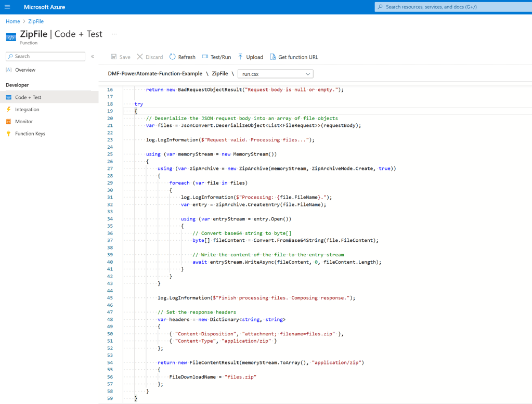Select Code + Test menu item
This screenshot has height=404, width=532.
click(28, 97)
